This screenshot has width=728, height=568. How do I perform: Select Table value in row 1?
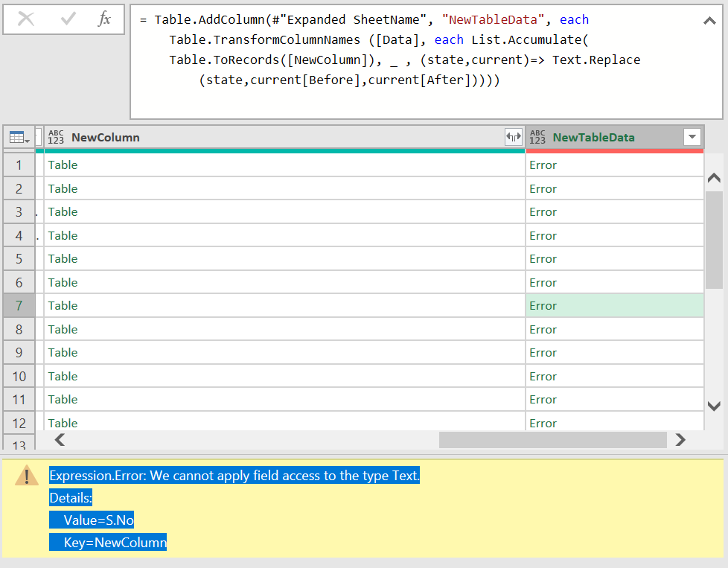coord(63,165)
